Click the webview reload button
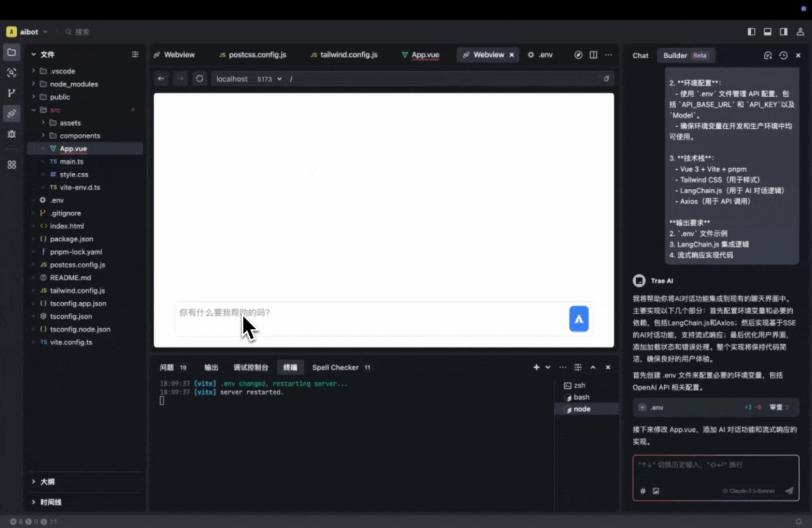This screenshot has height=528, width=812. [x=199, y=78]
